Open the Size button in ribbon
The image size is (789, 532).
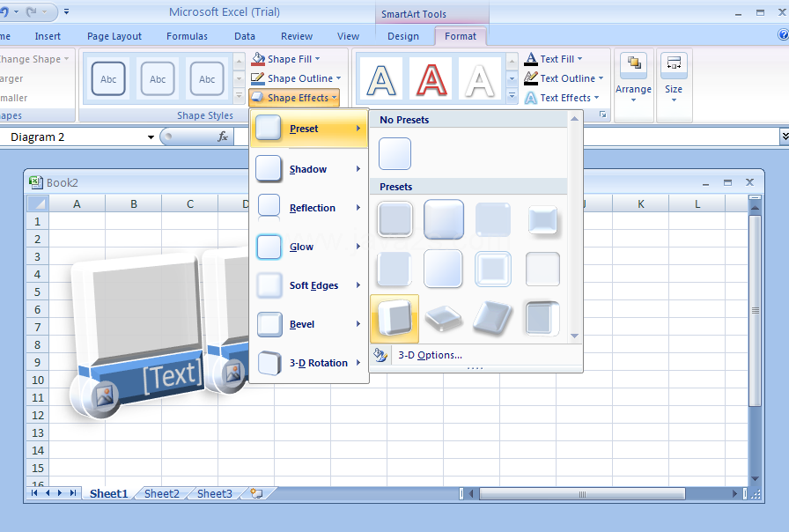click(x=674, y=79)
